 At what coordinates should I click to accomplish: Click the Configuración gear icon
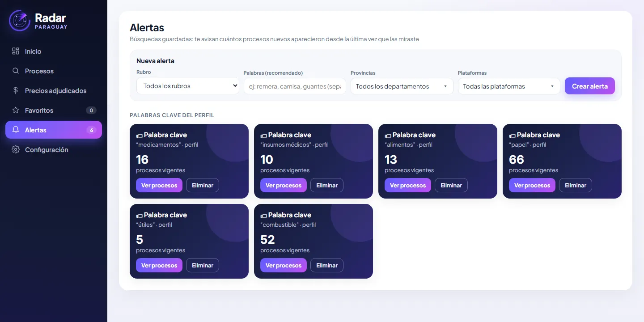click(x=16, y=149)
